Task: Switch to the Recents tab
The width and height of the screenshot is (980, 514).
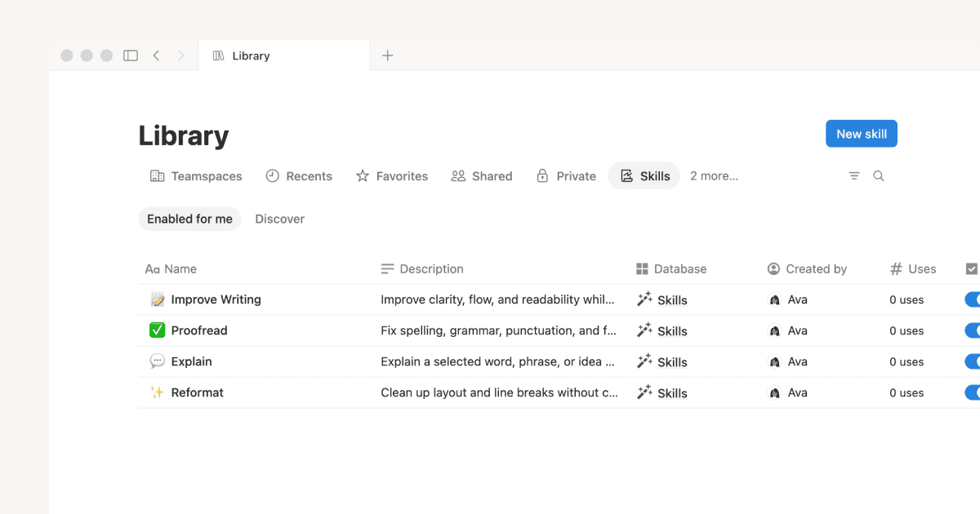Action: [299, 176]
